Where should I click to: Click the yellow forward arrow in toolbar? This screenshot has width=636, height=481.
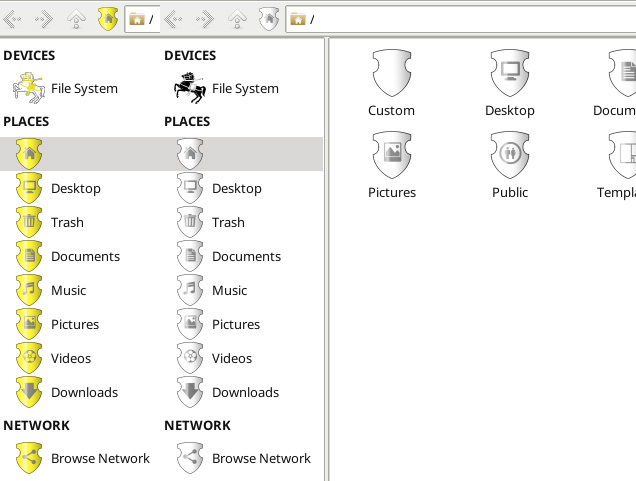(x=44, y=19)
